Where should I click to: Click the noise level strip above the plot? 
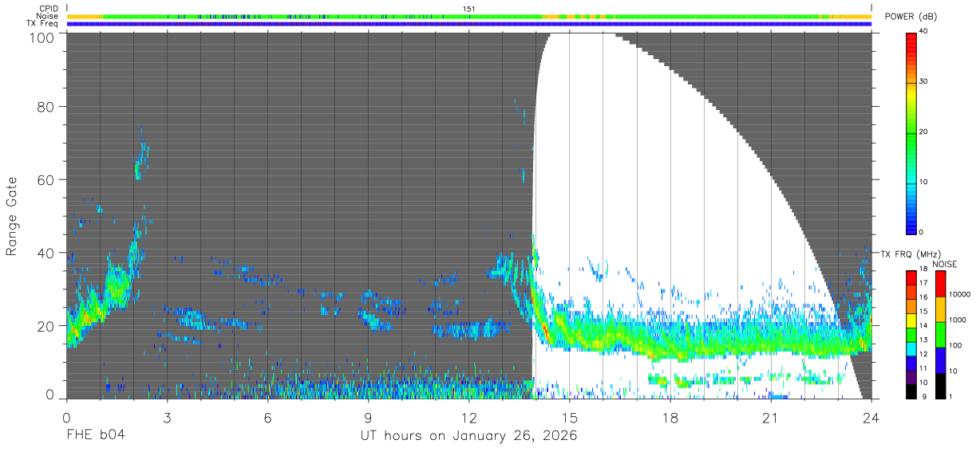469,16
